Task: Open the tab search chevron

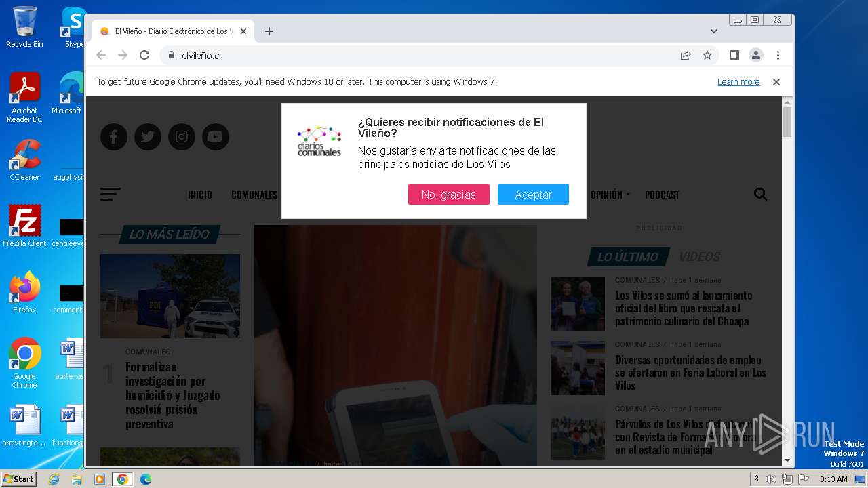Action: click(714, 31)
